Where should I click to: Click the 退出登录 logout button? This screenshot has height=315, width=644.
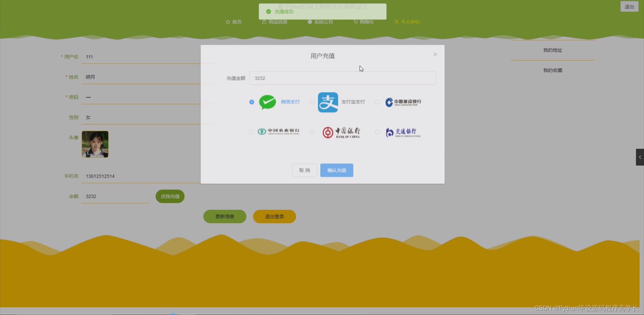click(274, 217)
